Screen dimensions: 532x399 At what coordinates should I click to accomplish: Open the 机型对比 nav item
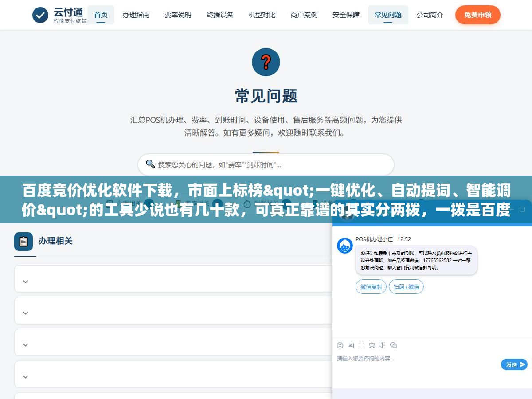262,15
